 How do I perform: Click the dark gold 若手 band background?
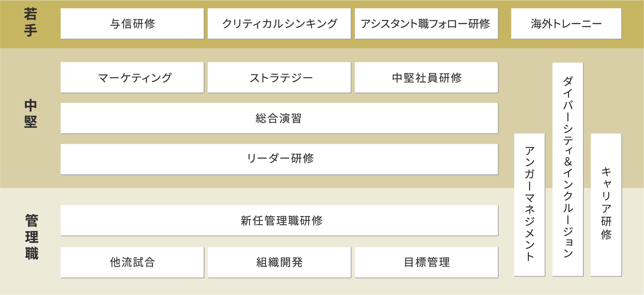(504, 24)
